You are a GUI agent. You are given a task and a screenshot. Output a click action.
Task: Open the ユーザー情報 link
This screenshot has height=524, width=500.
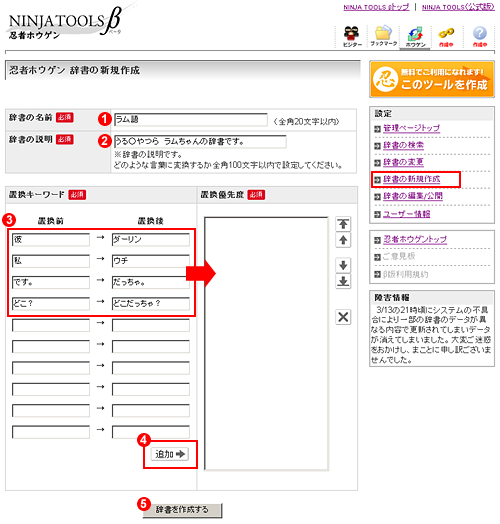(406, 214)
